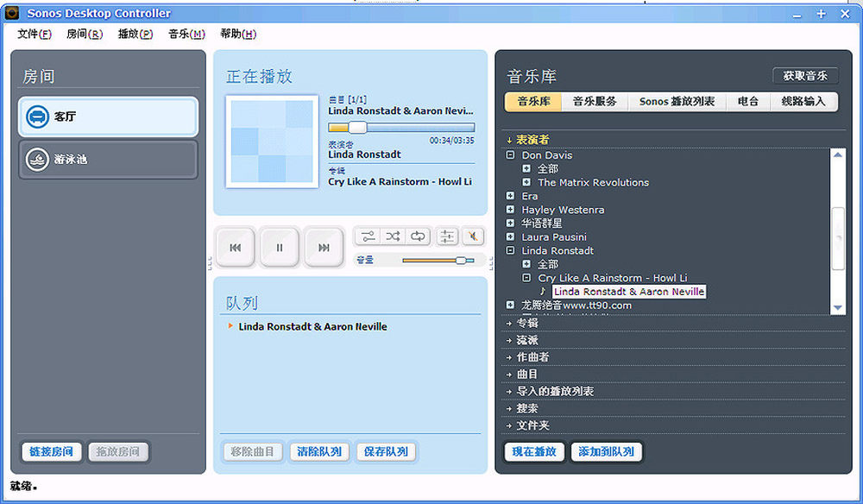Viewport: 863px width, 504px height.
Task: Select the 游泳池 room swimmer icon
Action: 37,160
